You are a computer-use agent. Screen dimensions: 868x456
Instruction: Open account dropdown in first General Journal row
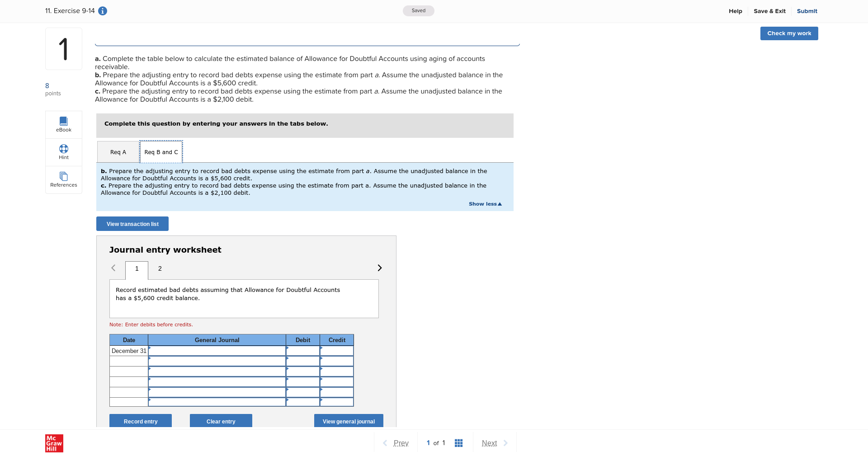click(x=217, y=351)
